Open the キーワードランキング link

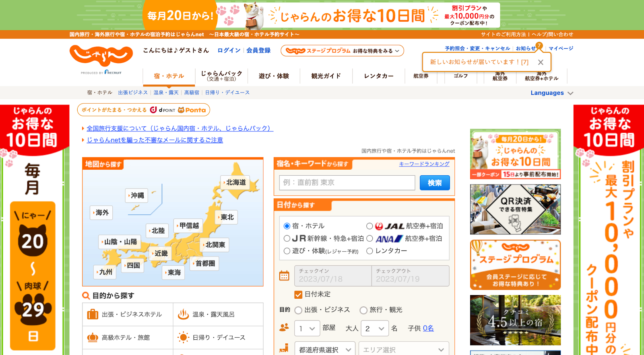(424, 164)
